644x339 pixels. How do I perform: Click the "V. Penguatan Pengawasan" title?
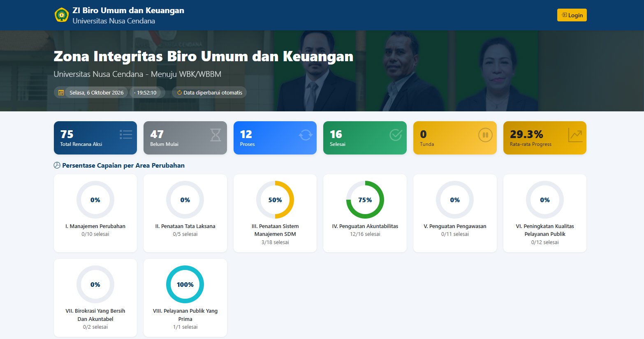pos(455,226)
